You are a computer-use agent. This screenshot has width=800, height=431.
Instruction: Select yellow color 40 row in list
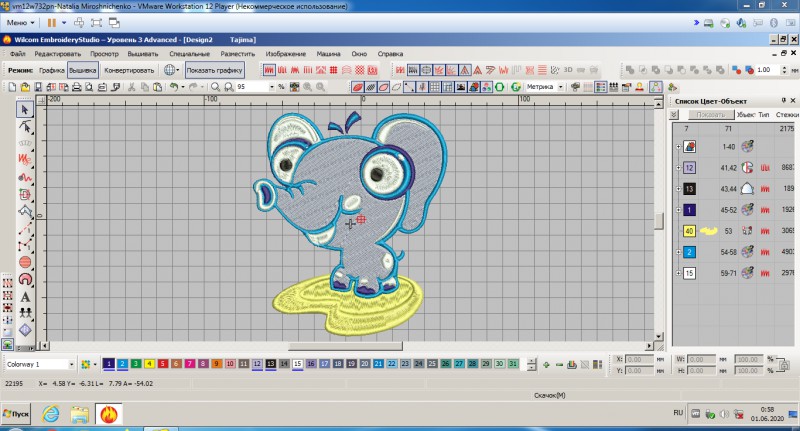tap(735, 231)
